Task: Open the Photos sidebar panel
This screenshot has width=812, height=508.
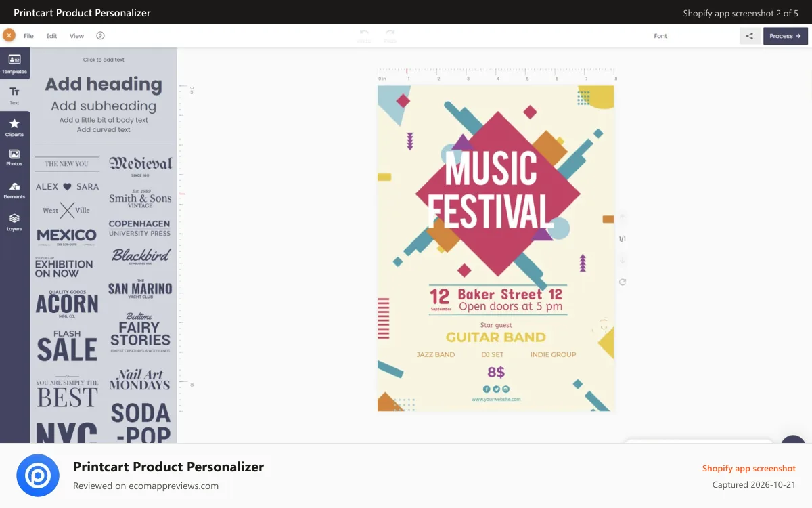Action: 14,158
